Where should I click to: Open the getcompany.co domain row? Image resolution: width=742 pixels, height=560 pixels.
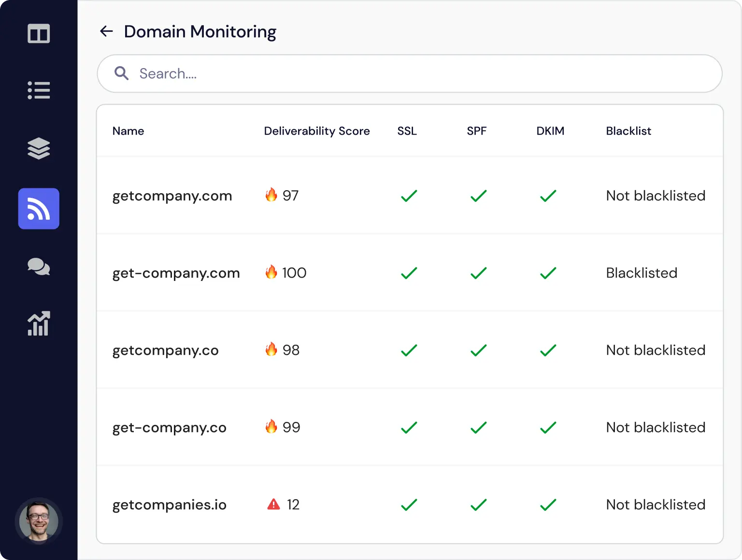click(410, 350)
